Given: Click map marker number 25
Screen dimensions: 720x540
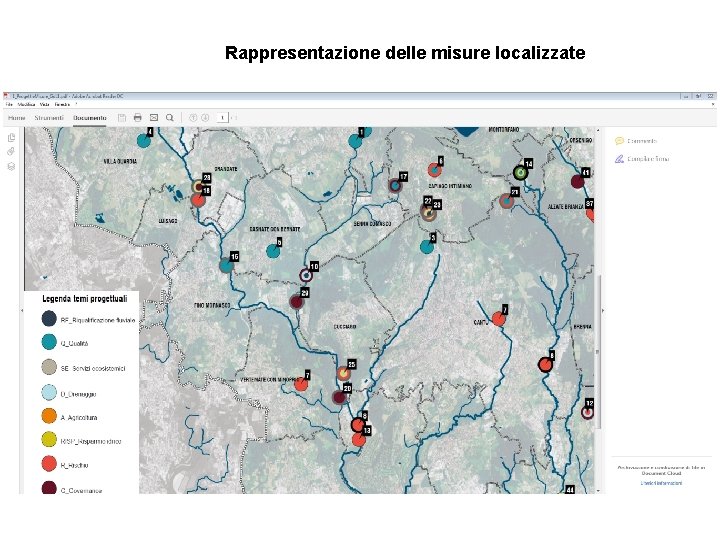Looking at the screenshot, I should [x=343, y=374].
